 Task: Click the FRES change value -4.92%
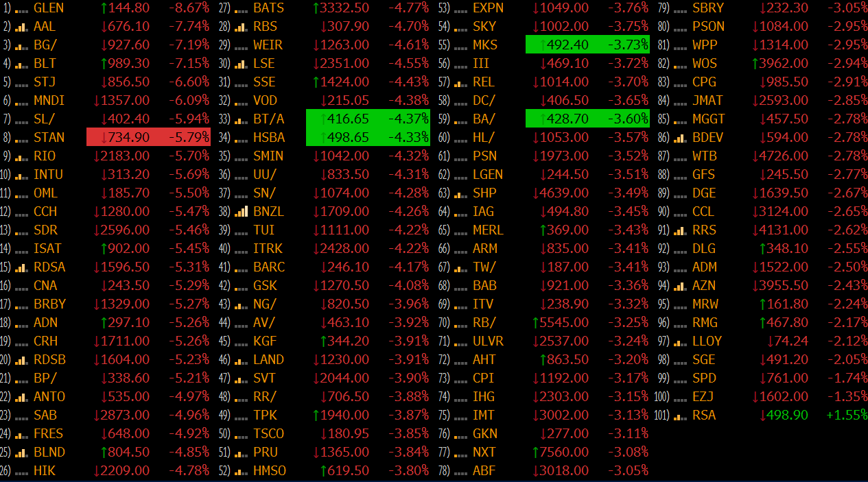tap(189, 433)
